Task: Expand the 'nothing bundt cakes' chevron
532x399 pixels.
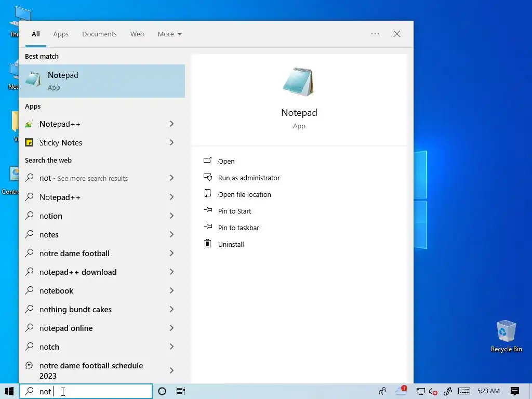Action: [x=171, y=309]
